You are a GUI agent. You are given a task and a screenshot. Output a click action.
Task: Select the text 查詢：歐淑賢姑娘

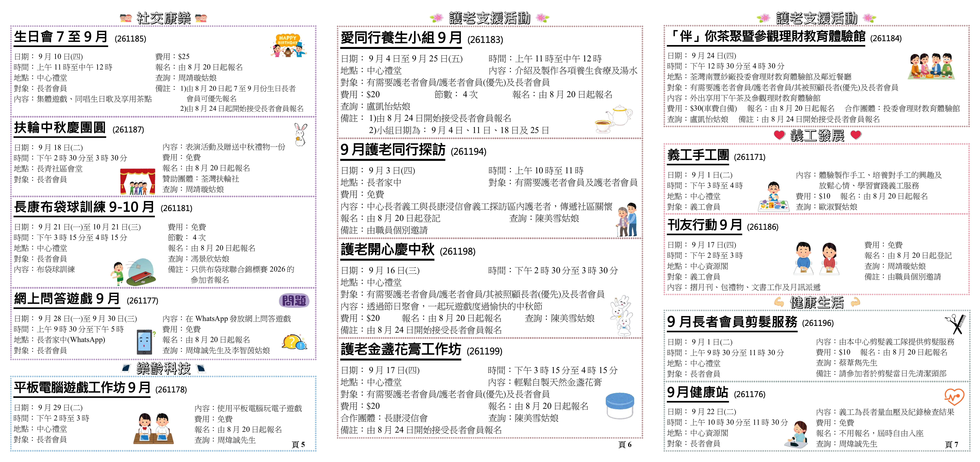pos(827,207)
